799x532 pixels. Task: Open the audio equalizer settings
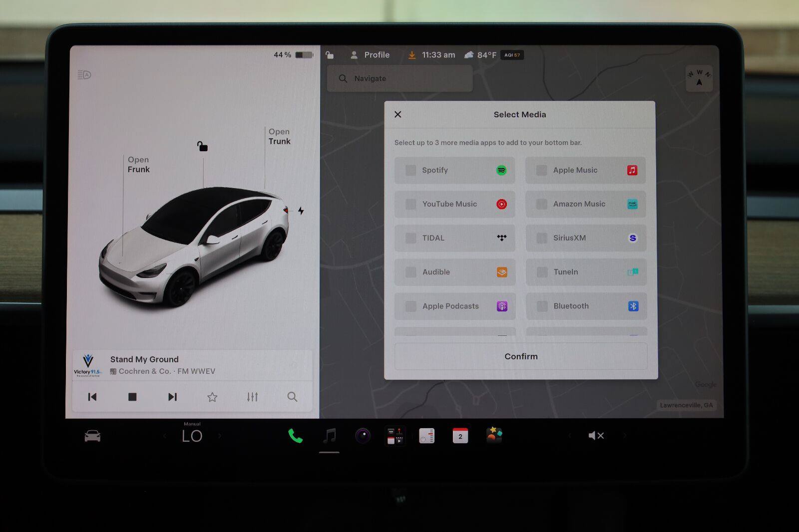pyautogui.click(x=252, y=397)
